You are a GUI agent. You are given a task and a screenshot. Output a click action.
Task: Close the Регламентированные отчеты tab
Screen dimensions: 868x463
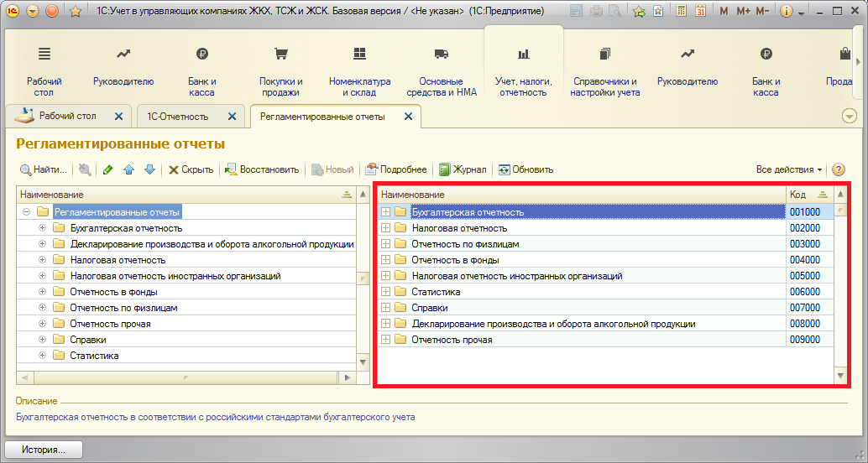point(408,117)
